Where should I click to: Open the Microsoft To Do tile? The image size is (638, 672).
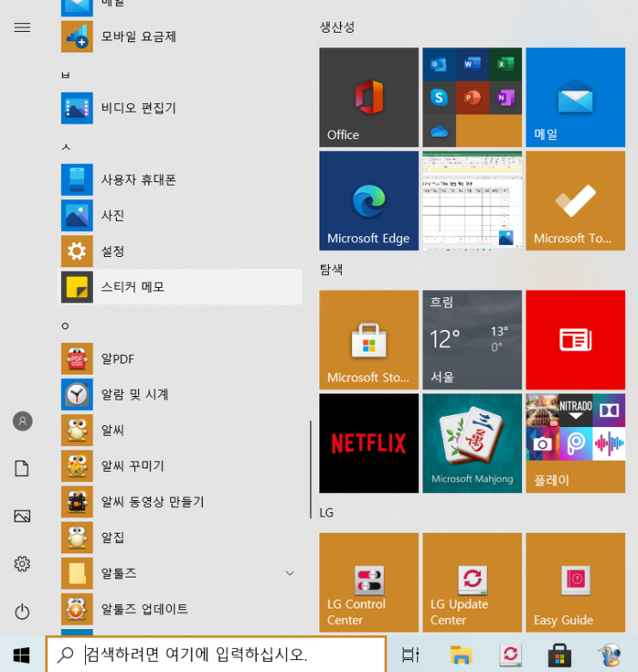(575, 200)
